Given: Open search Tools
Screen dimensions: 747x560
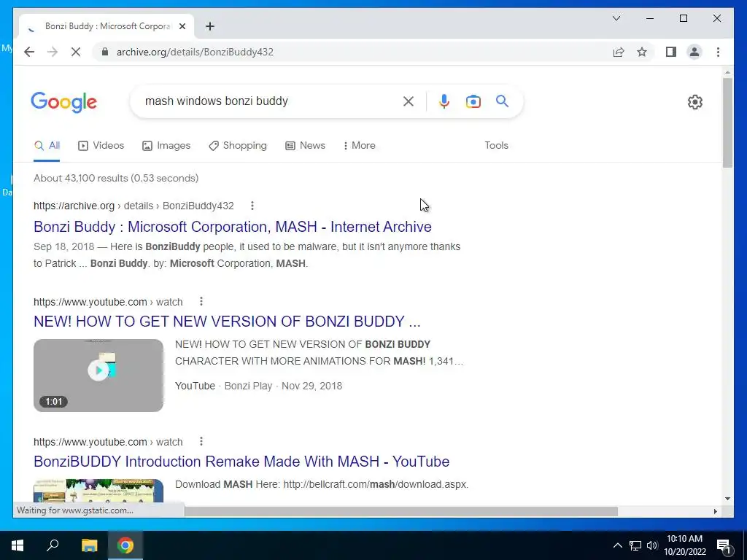Looking at the screenshot, I should (x=496, y=146).
